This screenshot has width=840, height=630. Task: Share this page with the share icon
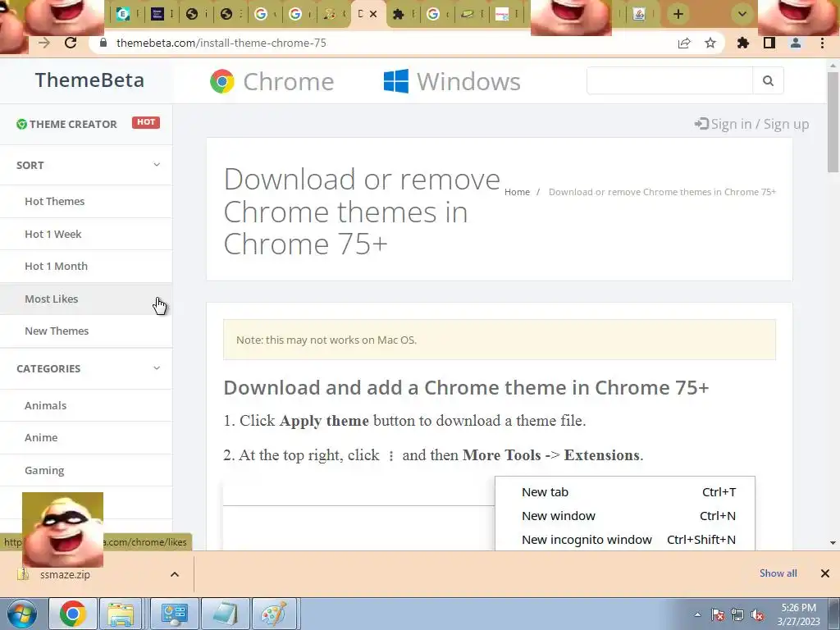pos(683,43)
